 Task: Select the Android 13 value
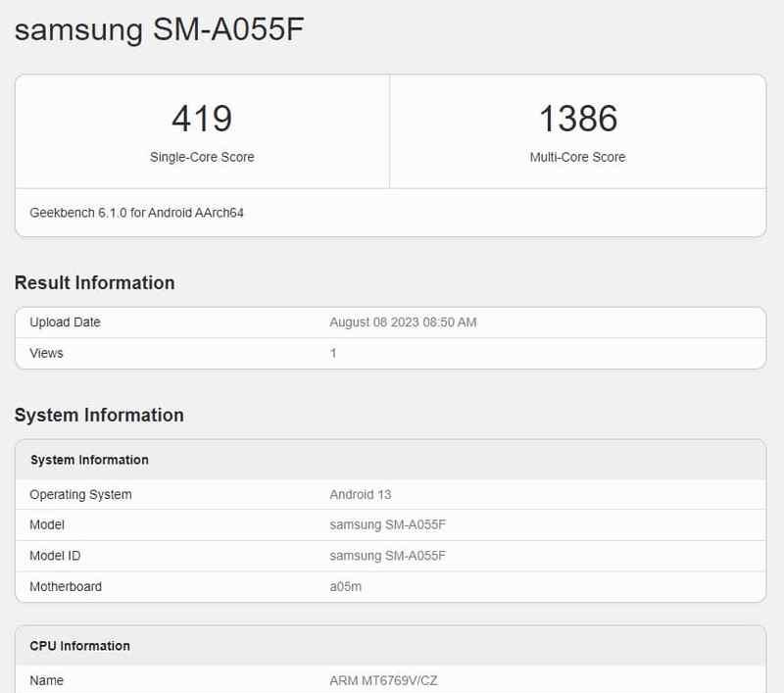tap(361, 494)
